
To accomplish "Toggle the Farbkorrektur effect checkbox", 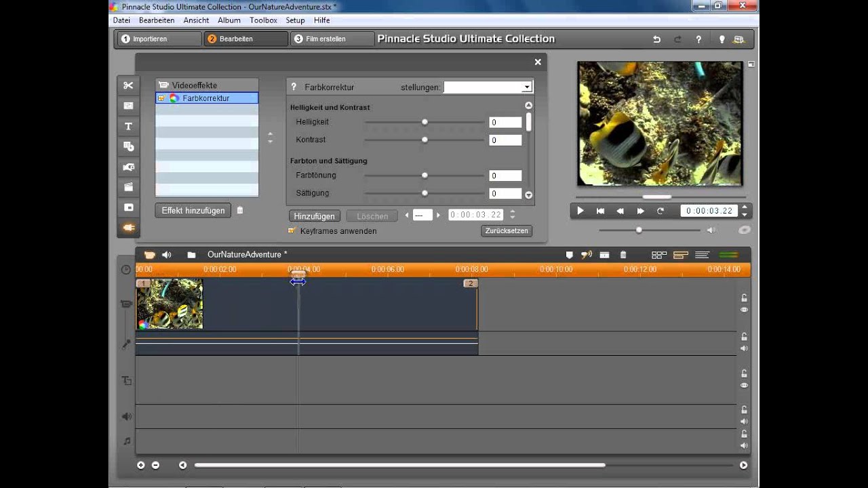I will 161,98.
